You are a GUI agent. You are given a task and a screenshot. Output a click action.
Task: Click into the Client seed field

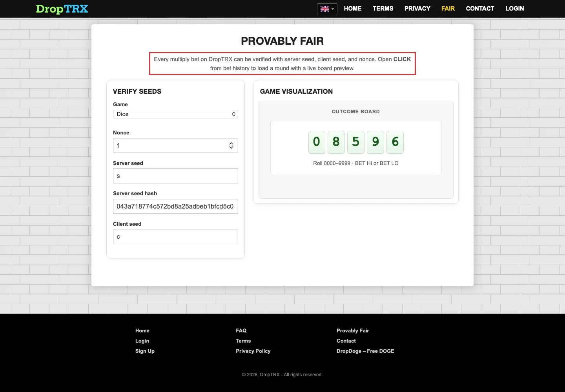175,237
